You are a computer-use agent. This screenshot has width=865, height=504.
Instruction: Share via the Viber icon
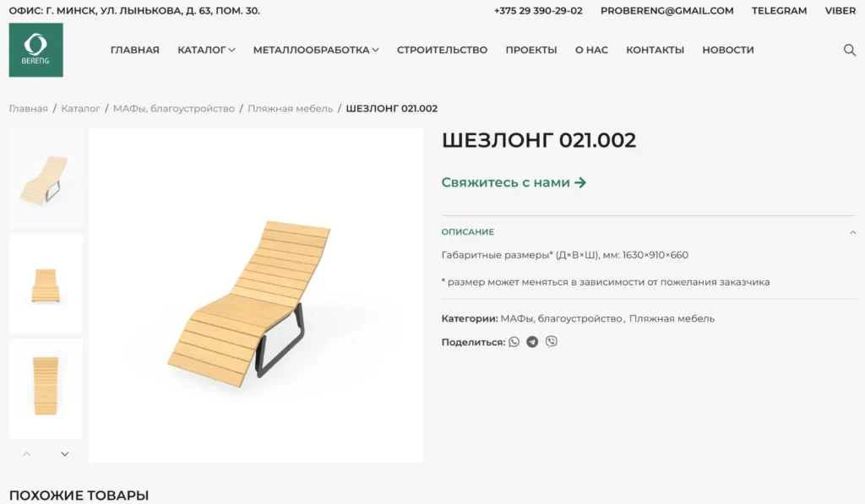coord(551,342)
